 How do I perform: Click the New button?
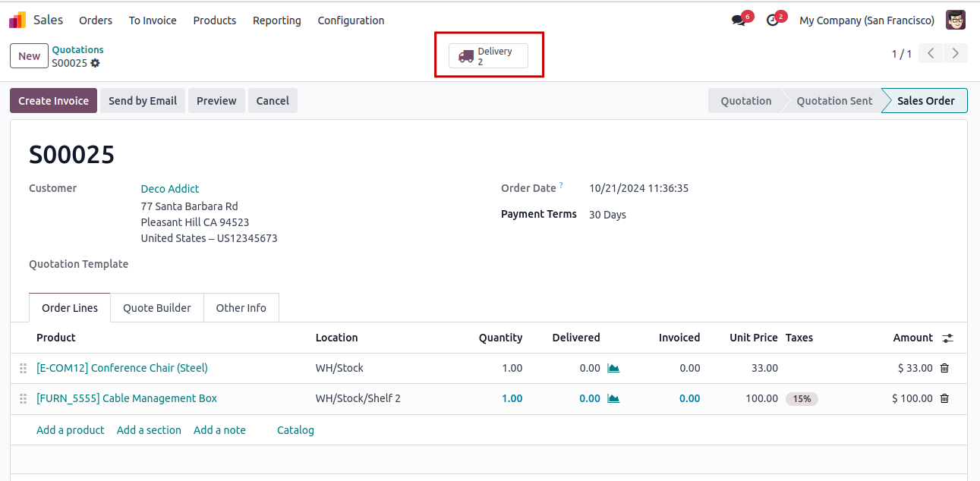pyautogui.click(x=29, y=56)
